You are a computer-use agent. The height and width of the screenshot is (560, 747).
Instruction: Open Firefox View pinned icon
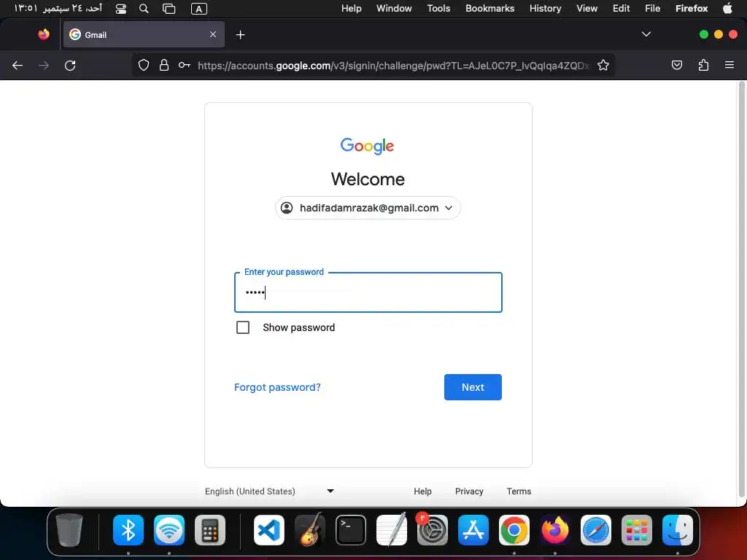point(44,34)
